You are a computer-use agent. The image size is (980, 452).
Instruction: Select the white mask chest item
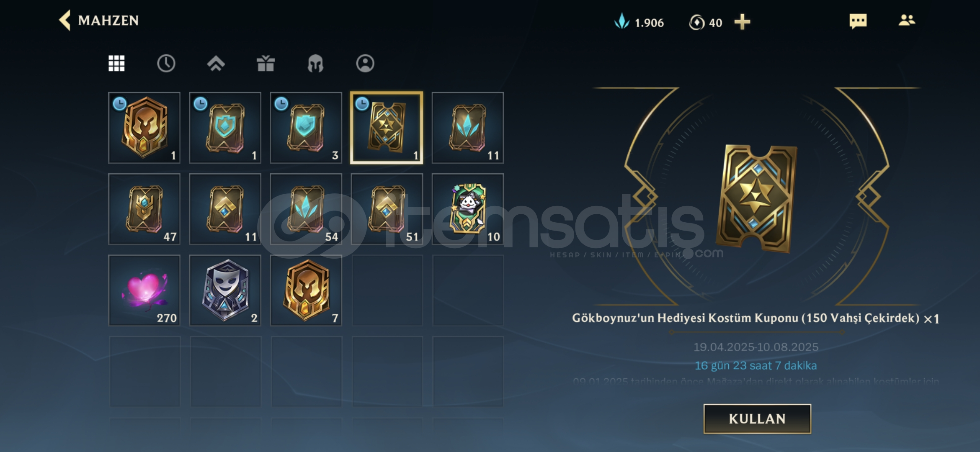click(225, 290)
